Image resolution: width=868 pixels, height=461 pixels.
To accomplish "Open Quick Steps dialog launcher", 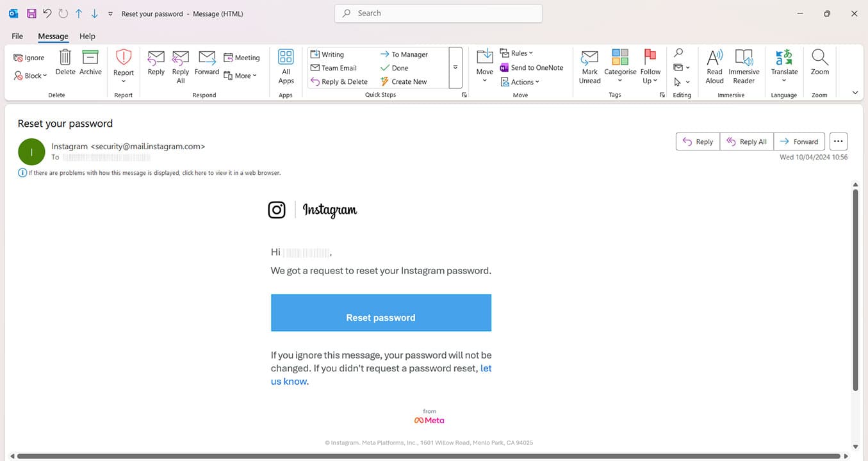I will [x=464, y=95].
